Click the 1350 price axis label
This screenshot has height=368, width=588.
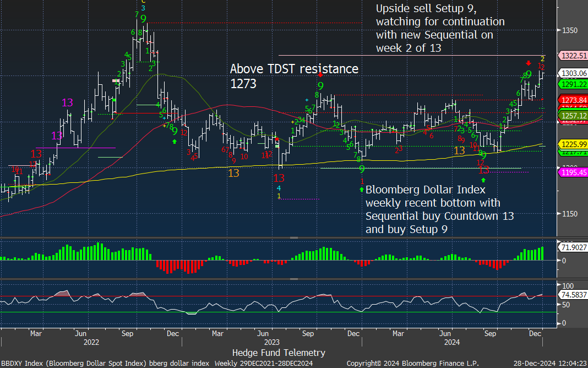click(x=570, y=30)
